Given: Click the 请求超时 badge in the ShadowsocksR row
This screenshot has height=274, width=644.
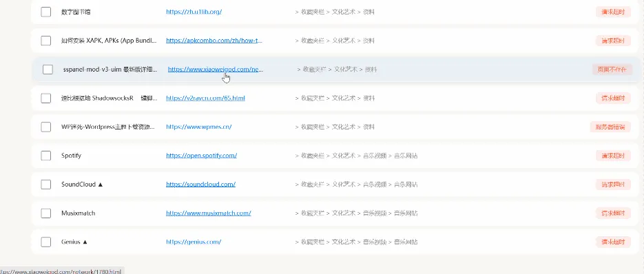Looking at the screenshot, I should pos(613,98).
